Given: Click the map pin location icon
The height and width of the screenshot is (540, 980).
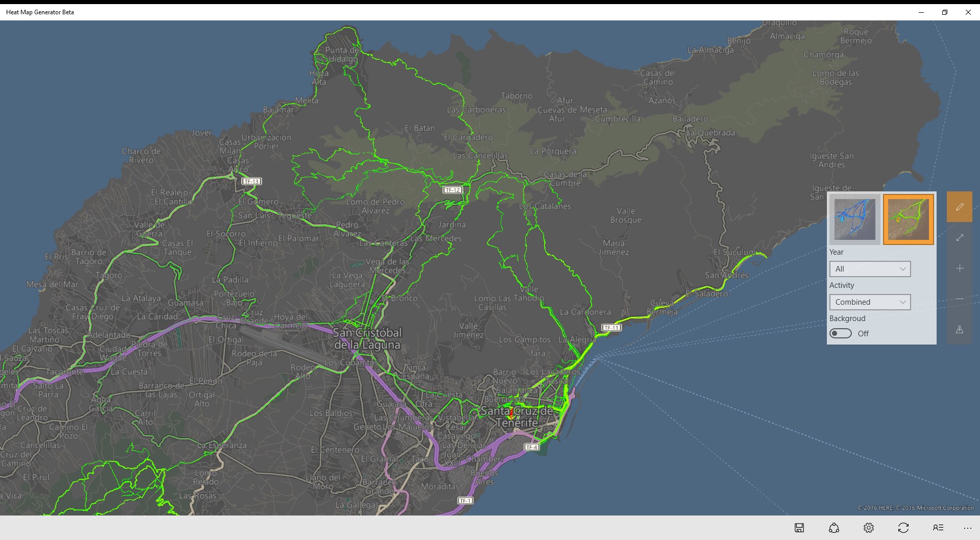Looking at the screenshot, I should [960, 330].
